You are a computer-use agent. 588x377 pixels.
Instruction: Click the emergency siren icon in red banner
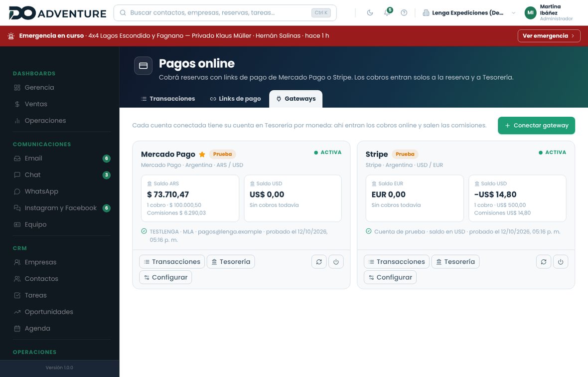(11, 36)
